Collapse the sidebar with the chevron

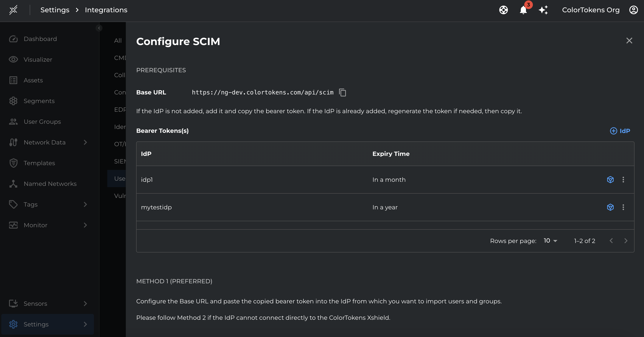coord(99,28)
